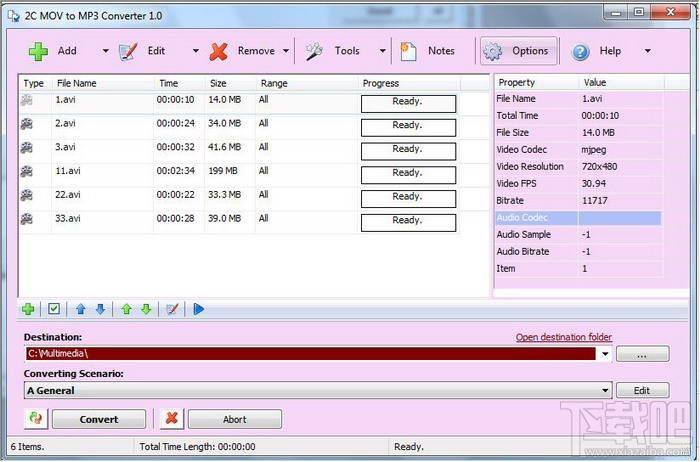Click the red X icon beside Abort
The width and height of the screenshot is (700, 462).
click(x=172, y=419)
